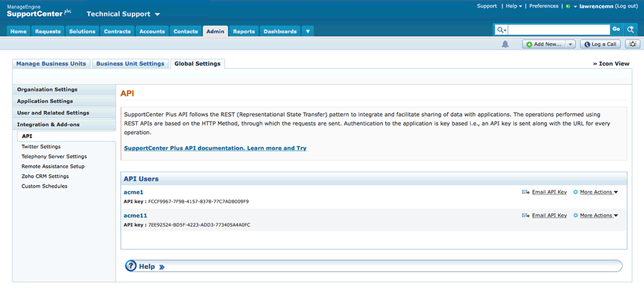Switch to Icon View
Viewport: 644px width, 289px height.
tap(611, 64)
